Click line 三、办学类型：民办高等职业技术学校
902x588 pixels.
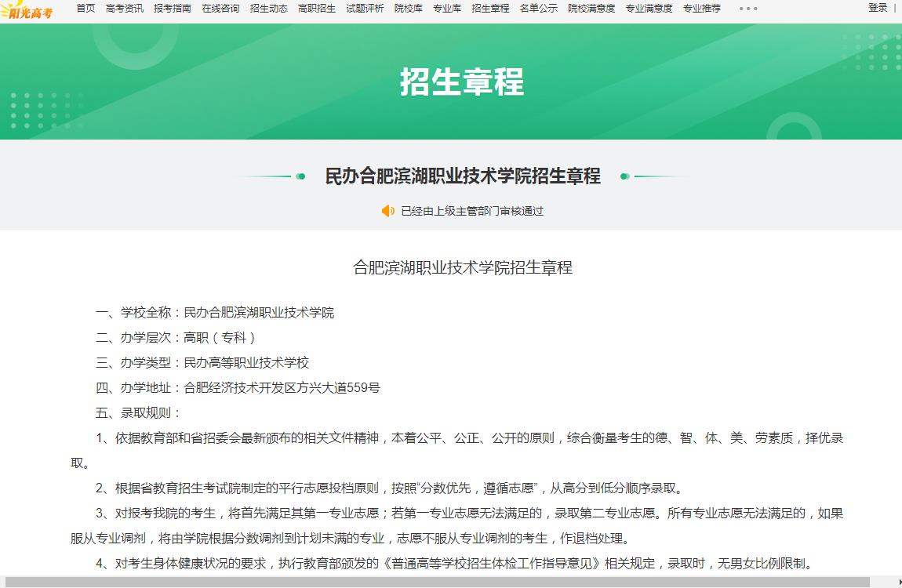[202, 363]
